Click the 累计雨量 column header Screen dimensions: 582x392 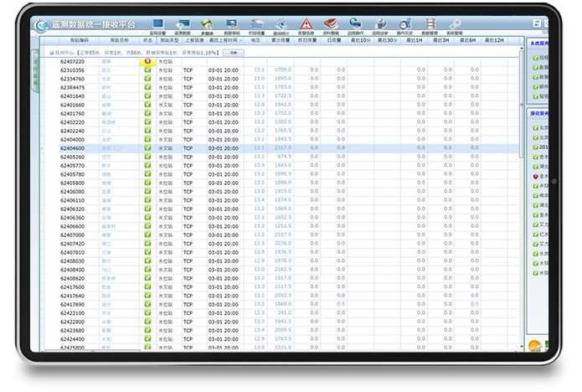[281, 39]
